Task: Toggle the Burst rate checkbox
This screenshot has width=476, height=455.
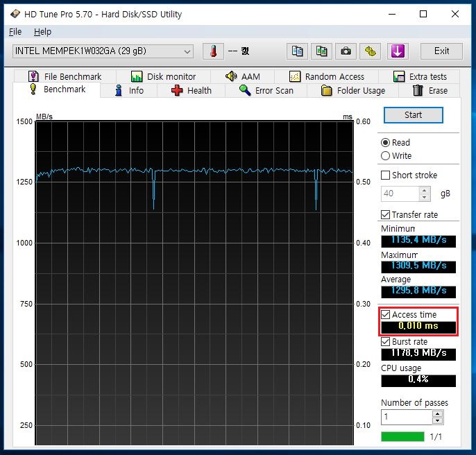Action: [385, 341]
